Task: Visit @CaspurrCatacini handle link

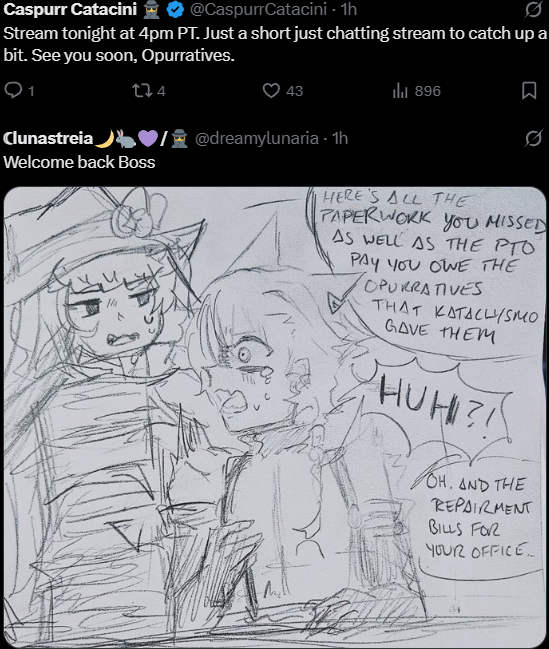Action: [x=258, y=9]
